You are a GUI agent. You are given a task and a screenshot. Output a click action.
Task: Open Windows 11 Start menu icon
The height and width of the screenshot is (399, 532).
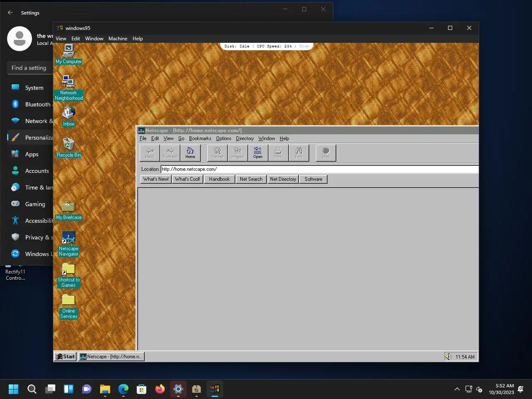pyautogui.click(x=14, y=389)
